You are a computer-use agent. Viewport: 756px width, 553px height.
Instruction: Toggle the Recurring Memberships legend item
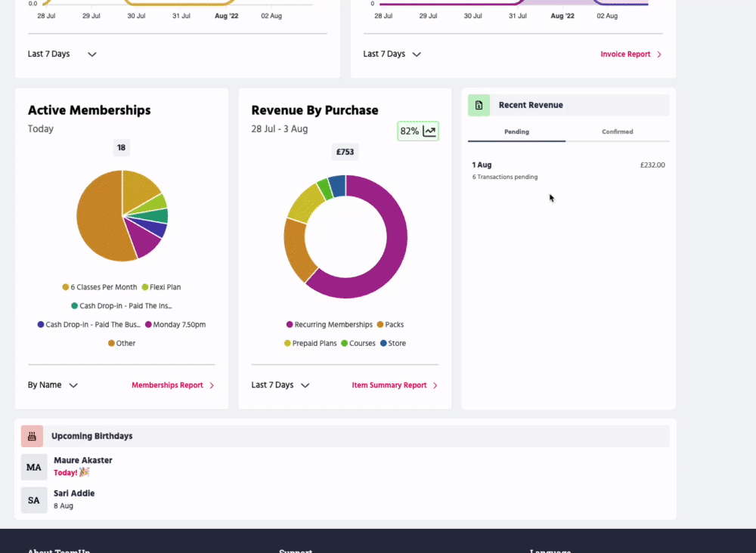point(329,325)
